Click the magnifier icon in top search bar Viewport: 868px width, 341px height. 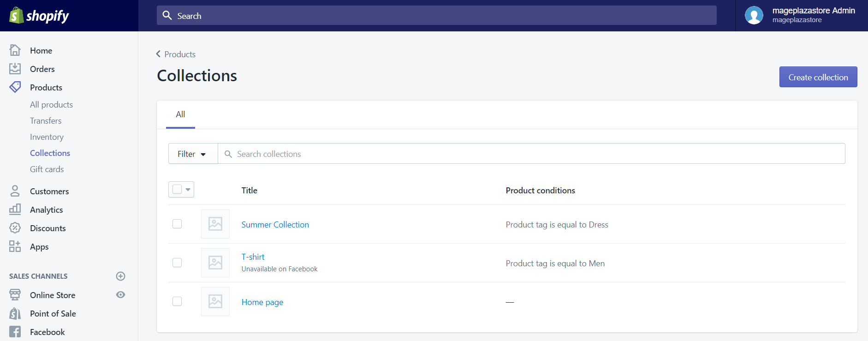pyautogui.click(x=167, y=15)
